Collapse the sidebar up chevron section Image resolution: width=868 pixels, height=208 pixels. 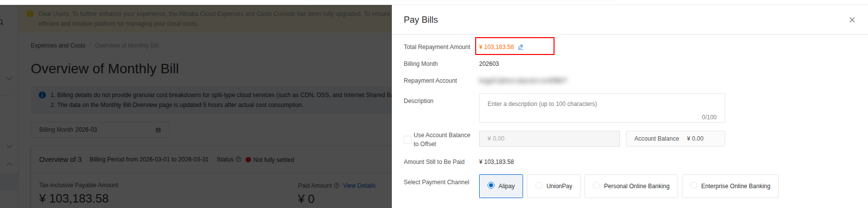pos(9,164)
